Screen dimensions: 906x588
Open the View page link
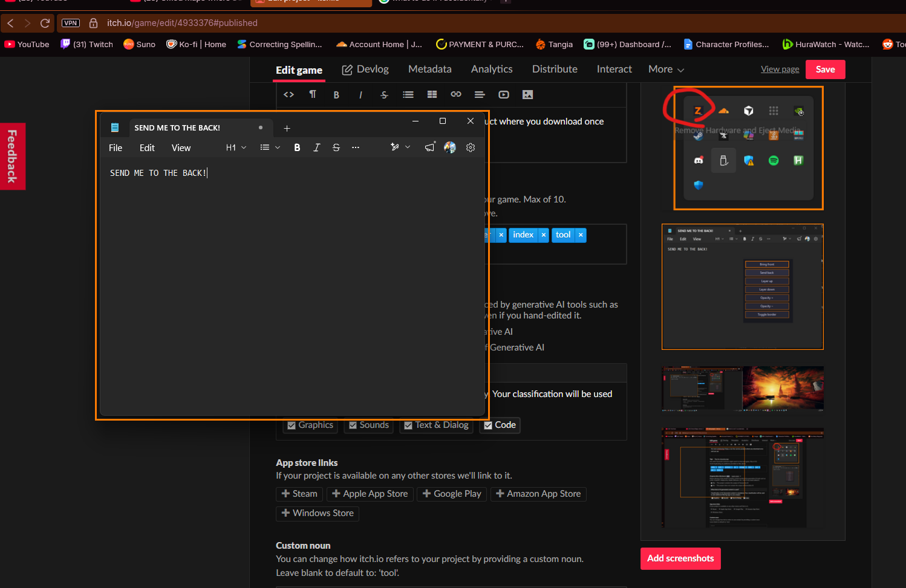click(x=780, y=69)
